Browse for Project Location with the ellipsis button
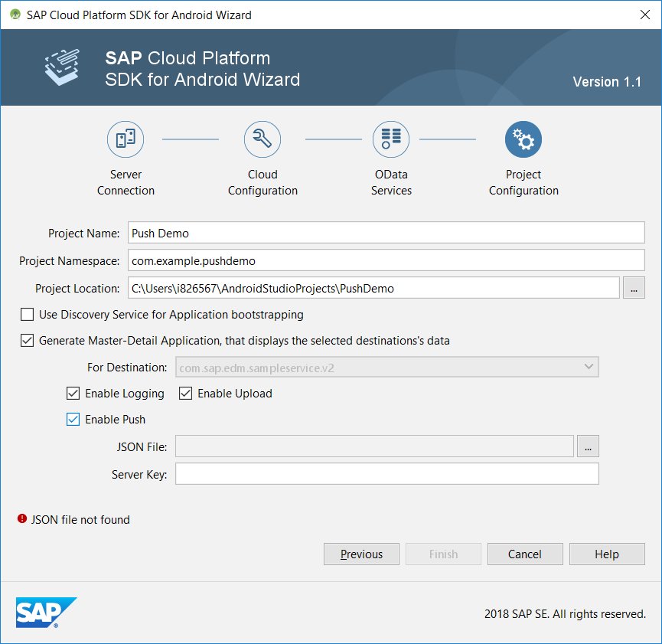This screenshot has width=662, height=644. (x=634, y=287)
